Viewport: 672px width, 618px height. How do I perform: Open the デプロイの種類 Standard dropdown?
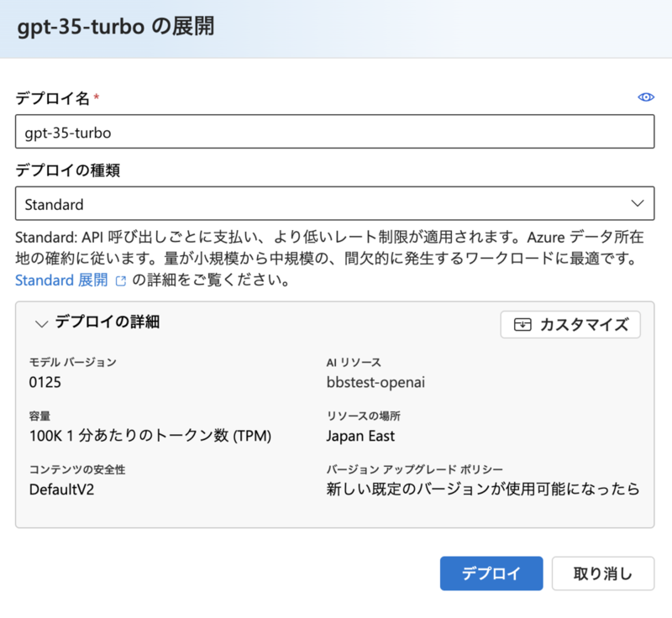[334, 203]
